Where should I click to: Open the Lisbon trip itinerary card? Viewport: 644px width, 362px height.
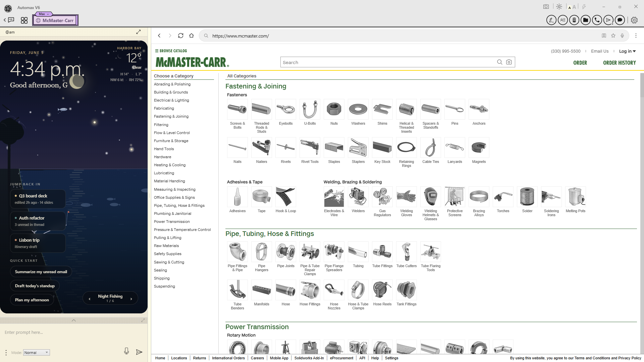38,243
